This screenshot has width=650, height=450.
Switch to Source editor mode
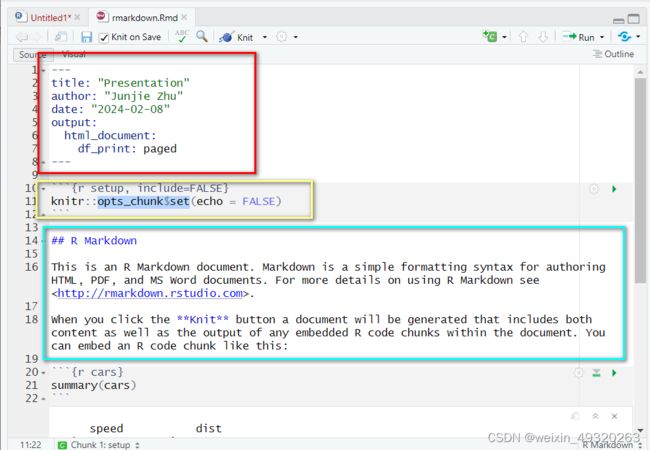32,55
